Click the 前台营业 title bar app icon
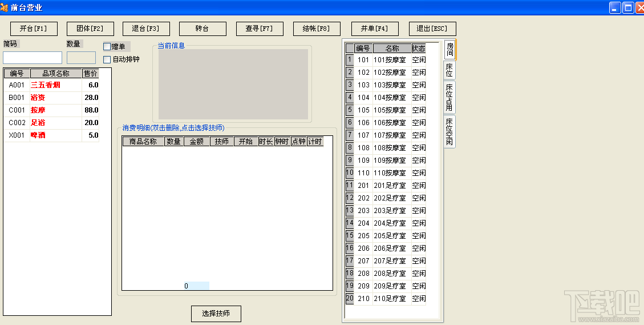 [x=5, y=7]
